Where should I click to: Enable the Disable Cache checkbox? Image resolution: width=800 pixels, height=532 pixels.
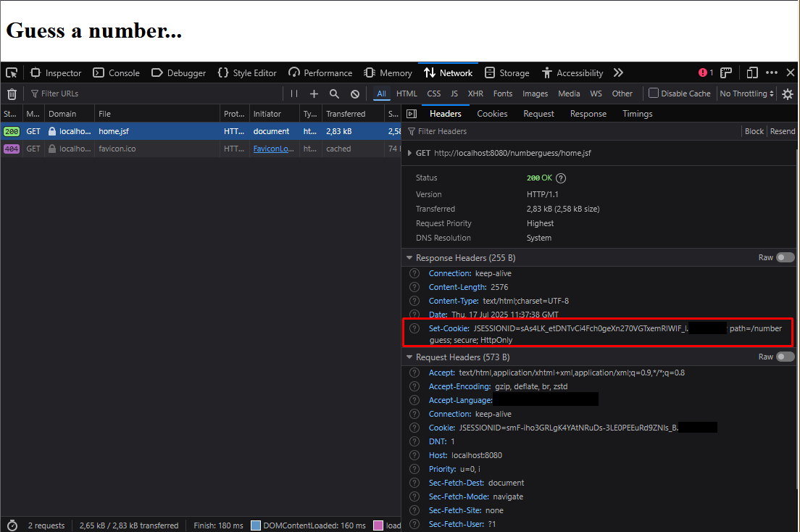coord(654,93)
